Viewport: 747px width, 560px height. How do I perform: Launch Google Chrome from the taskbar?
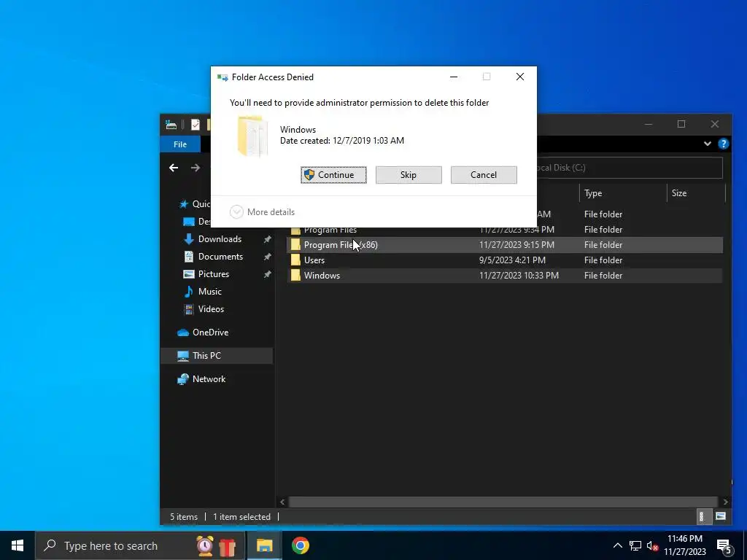pos(300,545)
